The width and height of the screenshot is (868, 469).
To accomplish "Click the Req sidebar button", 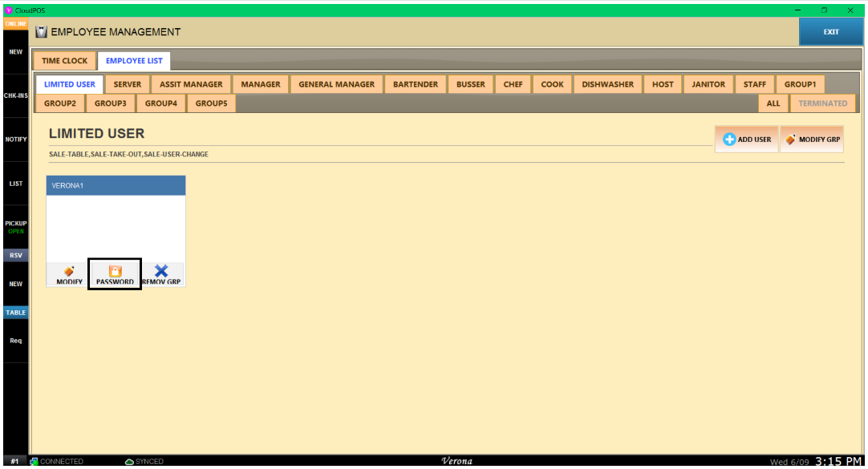I will [15, 342].
